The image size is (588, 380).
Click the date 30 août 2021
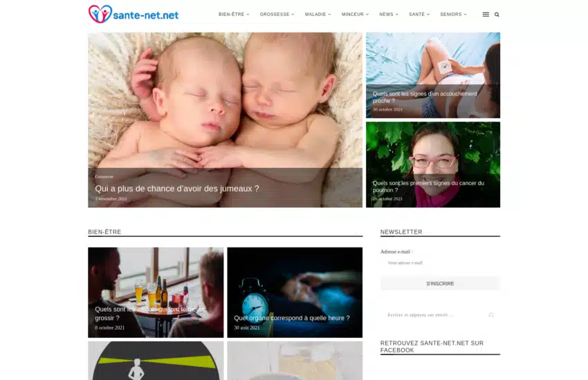coord(247,327)
